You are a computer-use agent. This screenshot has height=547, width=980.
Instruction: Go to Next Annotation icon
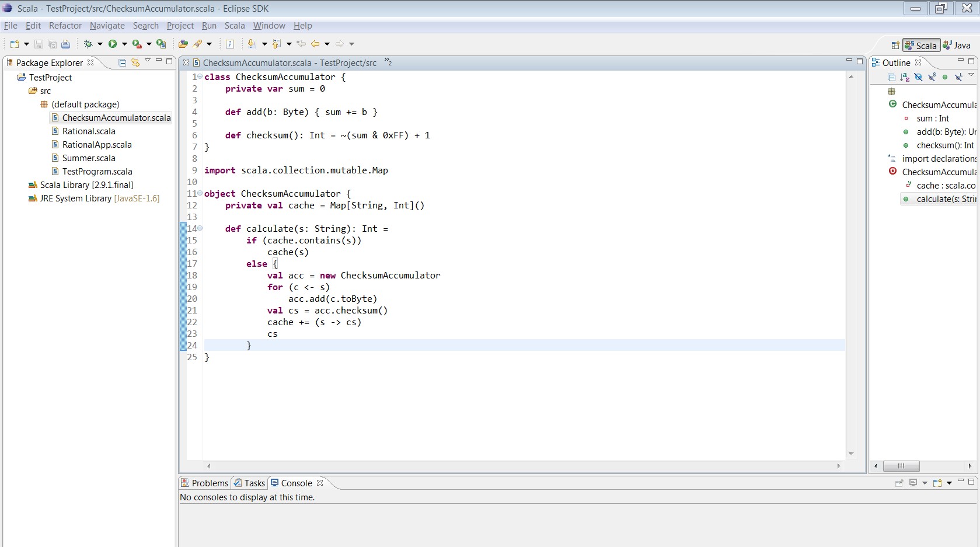pyautogui.click(x=252, y=44)
